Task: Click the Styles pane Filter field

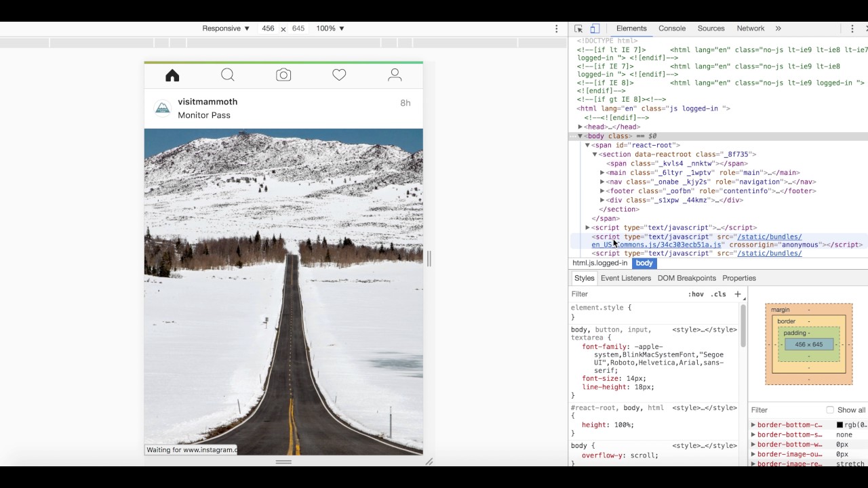Action: 626,294
